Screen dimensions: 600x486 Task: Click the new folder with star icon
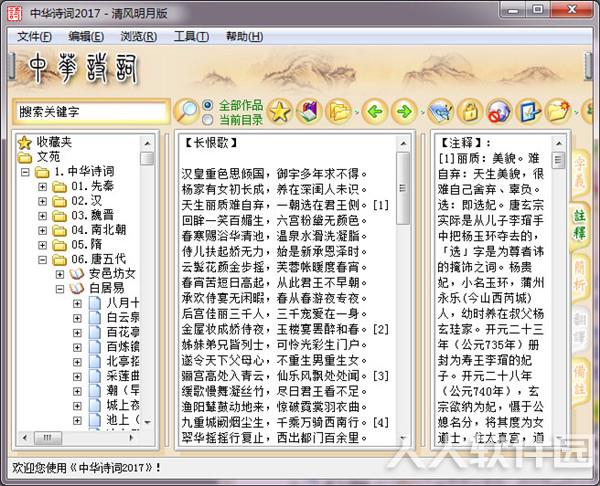[558, 111]
